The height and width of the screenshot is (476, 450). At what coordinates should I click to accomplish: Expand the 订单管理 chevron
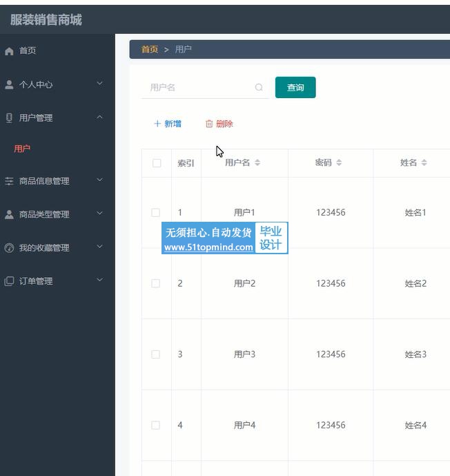[x=99, y=280]
